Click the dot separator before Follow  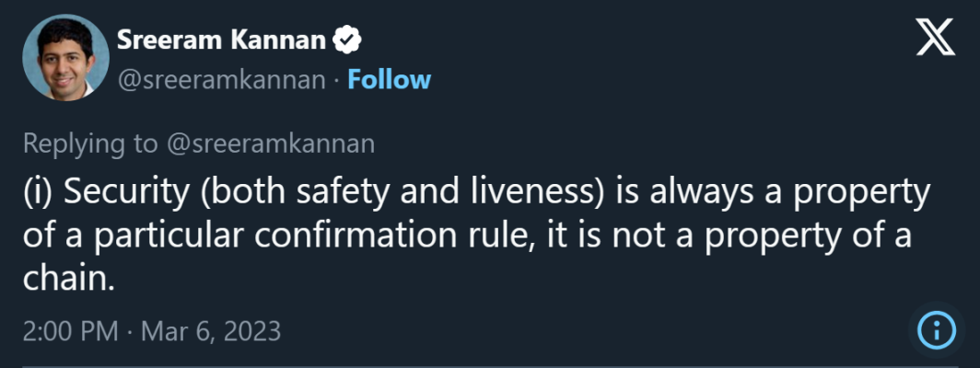click(336, 79)
